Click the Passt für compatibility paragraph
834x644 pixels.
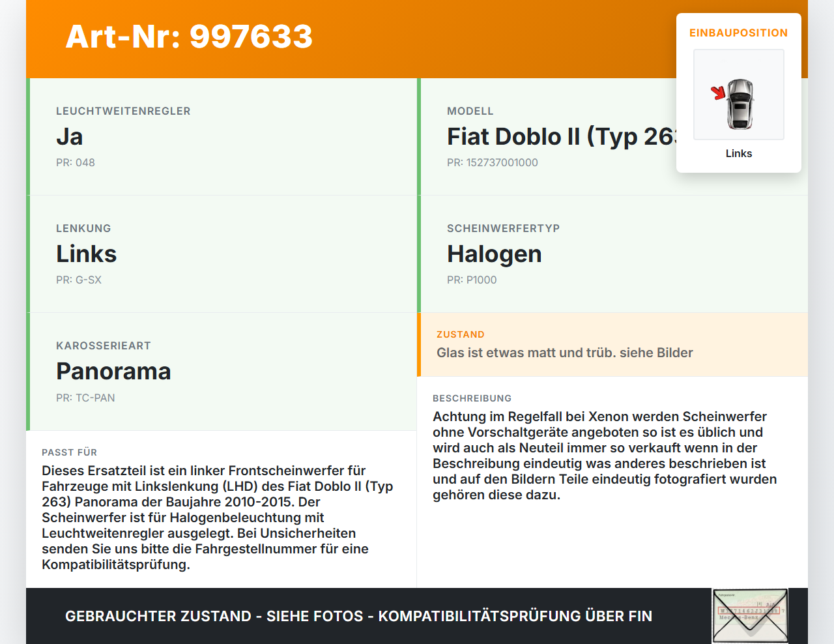point(218,518)
